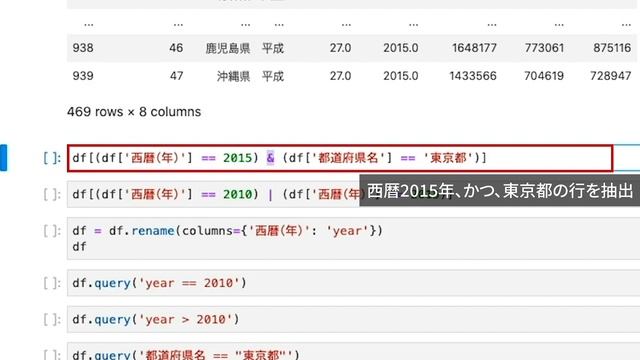Click the & operator in the first cell
Image resolution: width=640 pixels, height=360 pixels.
[270, 158]
